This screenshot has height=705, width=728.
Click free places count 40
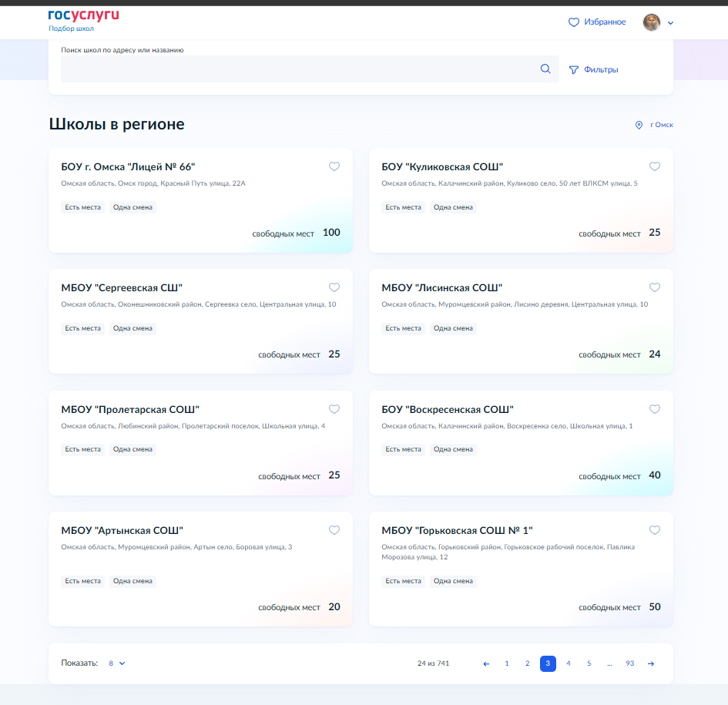click(x=655, y=475)
